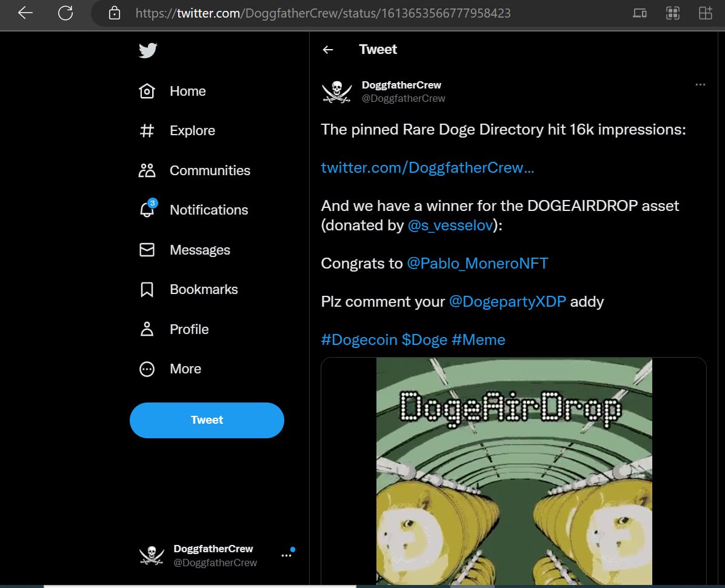Click the skull avatar in the account switcher

[152, 555]
